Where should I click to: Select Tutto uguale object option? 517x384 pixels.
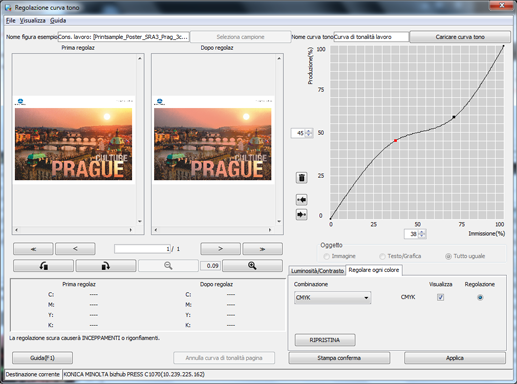tap(448, 256)
